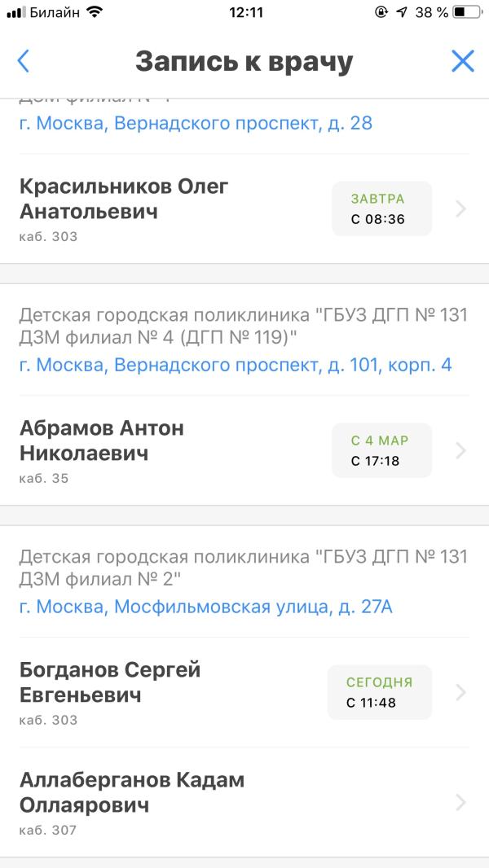Tap the rotation lock status icon
This screenshot has width=489, height=868.
381,11
